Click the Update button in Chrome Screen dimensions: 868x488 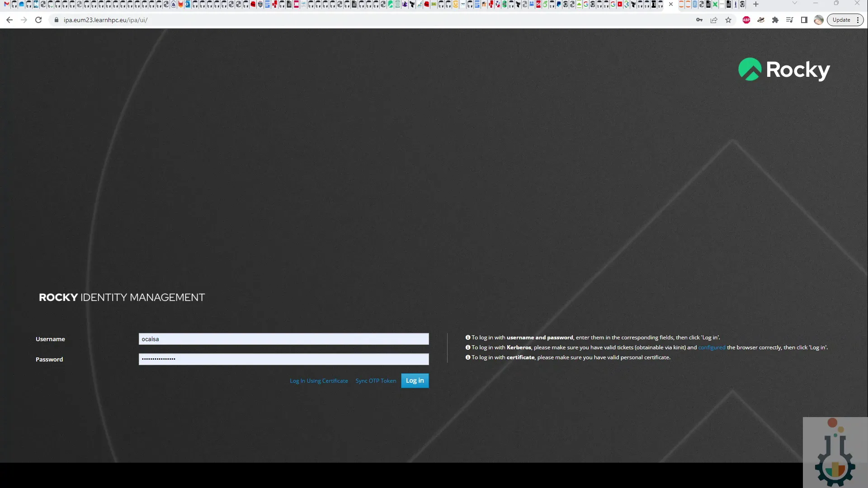(841, 20)
